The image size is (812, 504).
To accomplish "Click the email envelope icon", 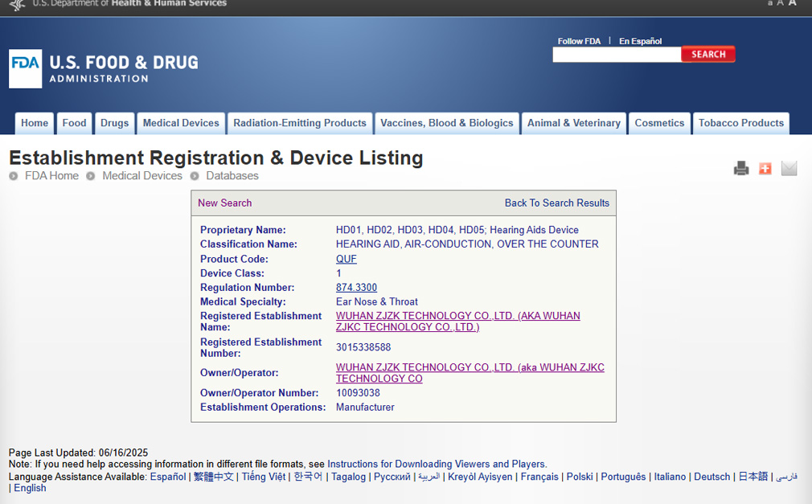I will 789,168.
